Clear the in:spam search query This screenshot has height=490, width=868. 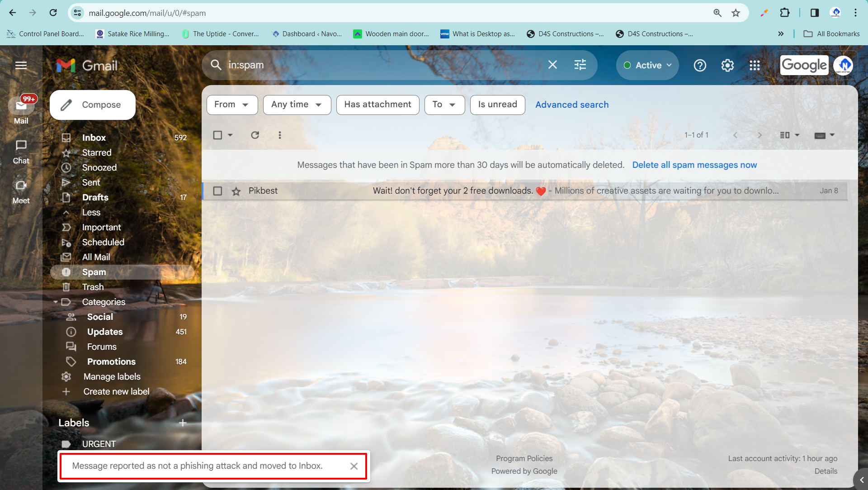tap(552, 65)
